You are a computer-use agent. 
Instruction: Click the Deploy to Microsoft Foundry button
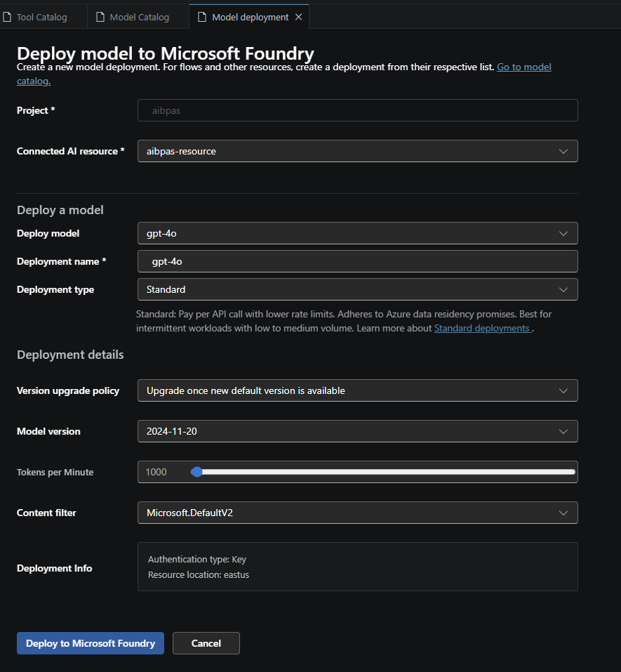point(91,643)
